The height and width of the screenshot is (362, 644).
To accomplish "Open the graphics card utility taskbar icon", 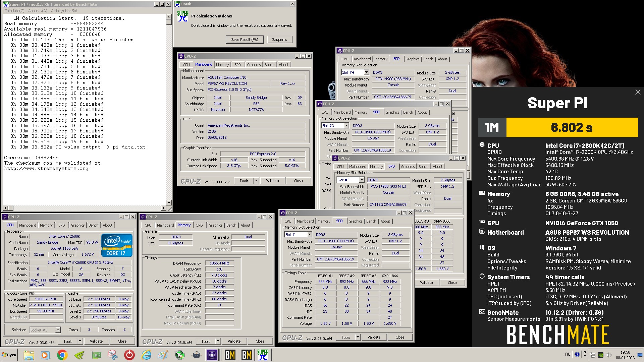I will coord(96,355).
